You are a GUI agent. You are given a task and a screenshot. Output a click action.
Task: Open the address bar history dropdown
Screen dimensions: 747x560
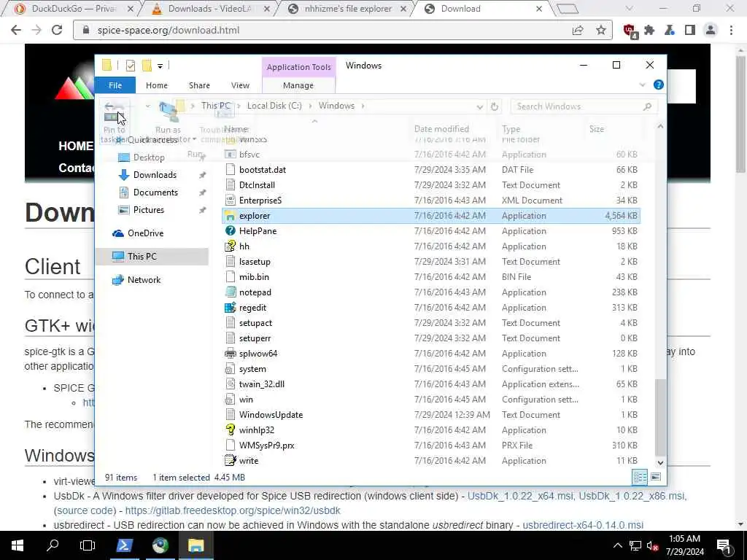[480, 106]
